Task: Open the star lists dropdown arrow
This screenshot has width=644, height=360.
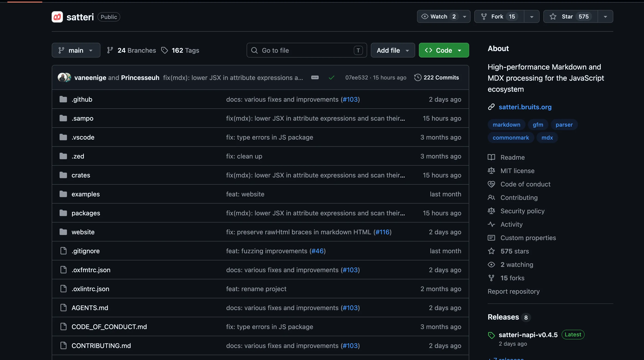Action: click(605, 16)
